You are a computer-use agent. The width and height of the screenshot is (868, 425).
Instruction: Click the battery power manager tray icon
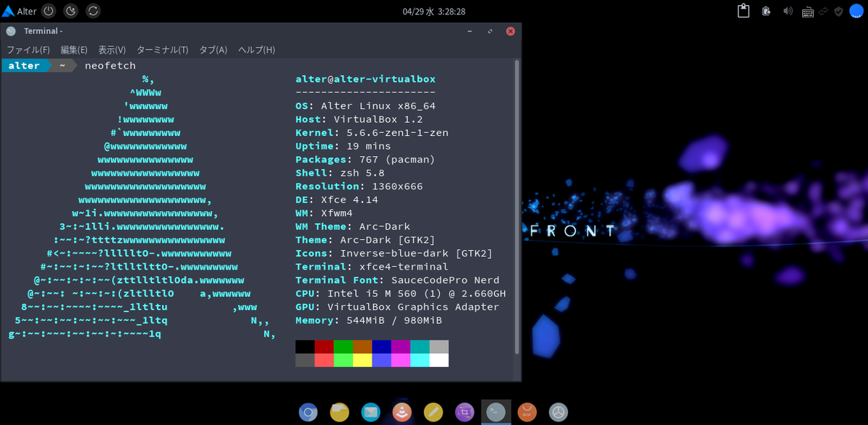766,11
